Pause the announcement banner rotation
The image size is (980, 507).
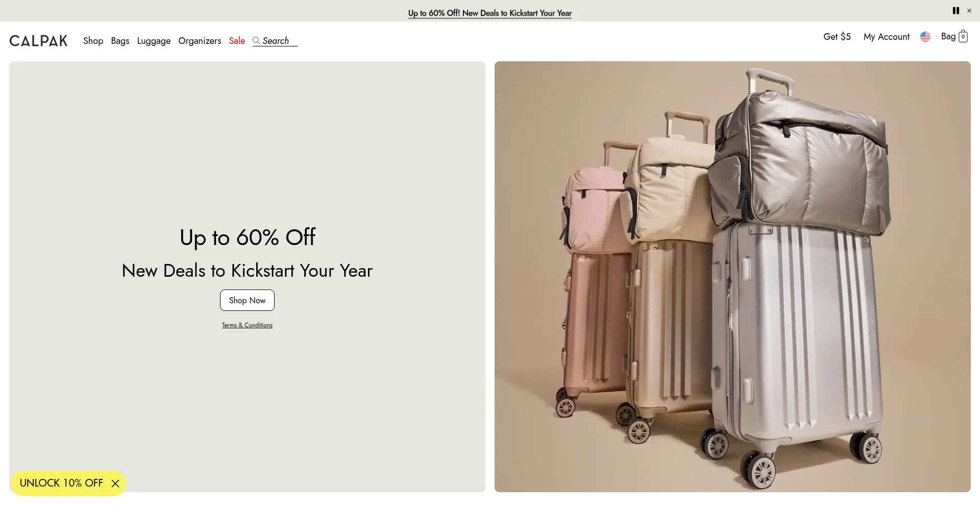tap(955, 11)
